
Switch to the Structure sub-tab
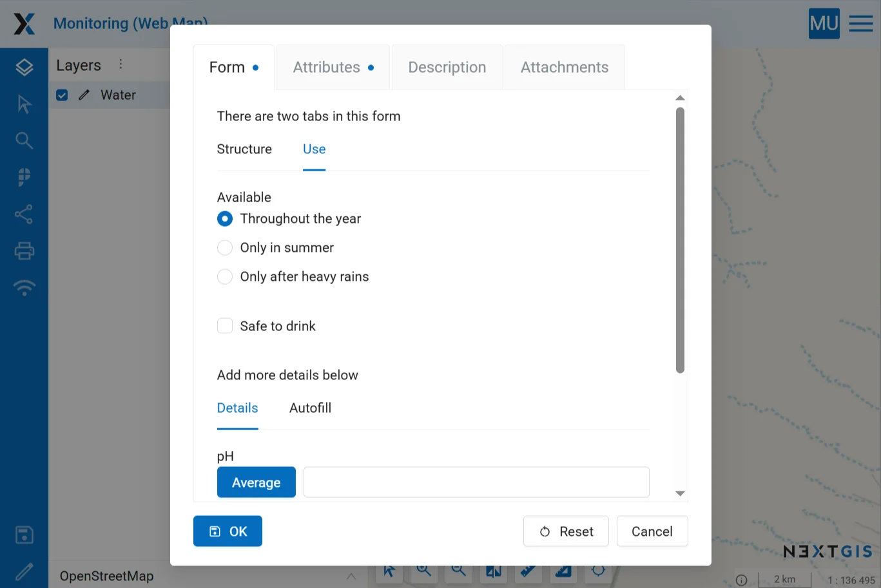(x=244, y=149)
